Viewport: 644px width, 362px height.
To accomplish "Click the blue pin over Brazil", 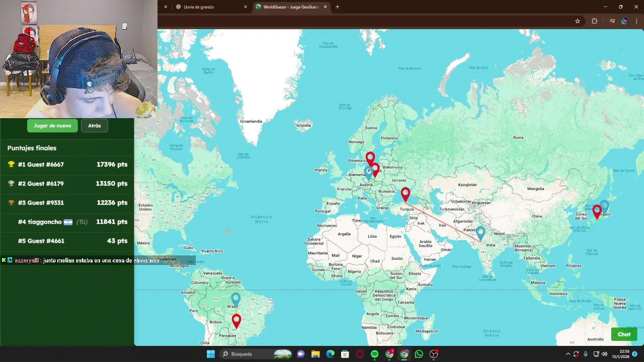I will point(235,300).
